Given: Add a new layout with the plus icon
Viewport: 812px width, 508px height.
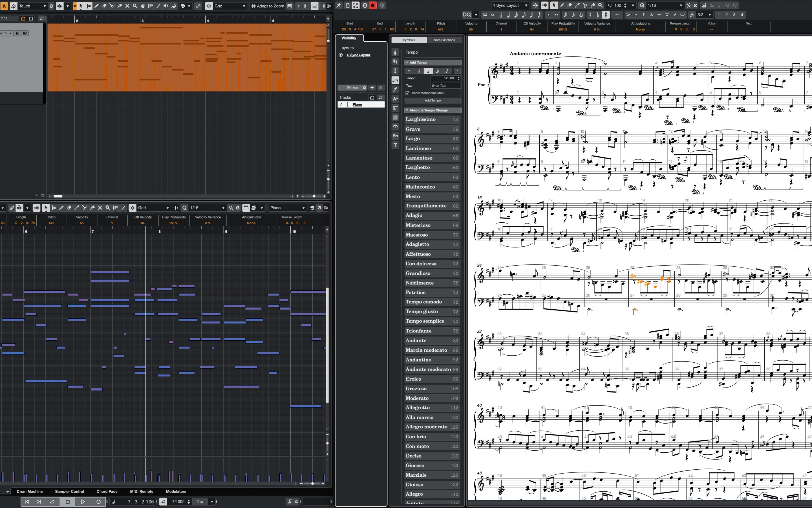Looking at the screenshot, I should point(372,87).
